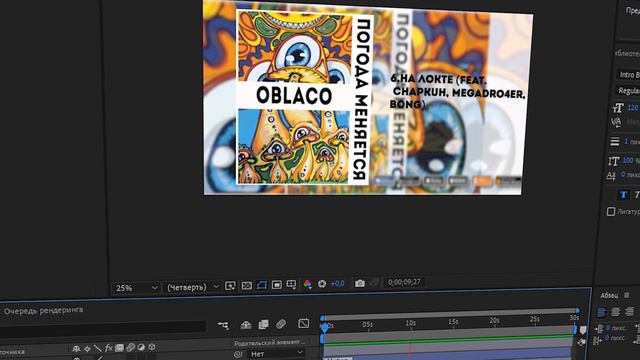The width and height of the screenshot is (640, 360).
Task: Open the (Четверть) resolution dropdown
Action: pyautogui.click(x=192, y=287)
